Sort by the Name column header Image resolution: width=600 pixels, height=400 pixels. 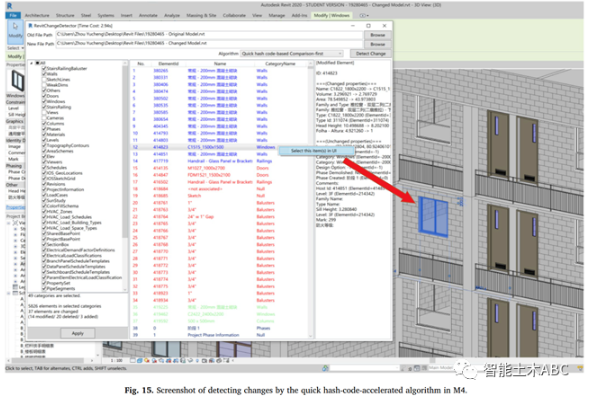[220, 64]
